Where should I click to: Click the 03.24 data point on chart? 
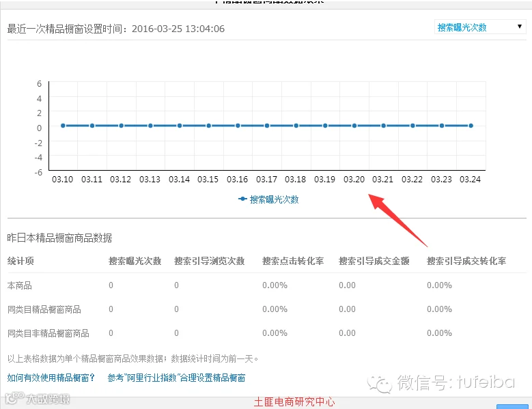[x=471, y=126]
